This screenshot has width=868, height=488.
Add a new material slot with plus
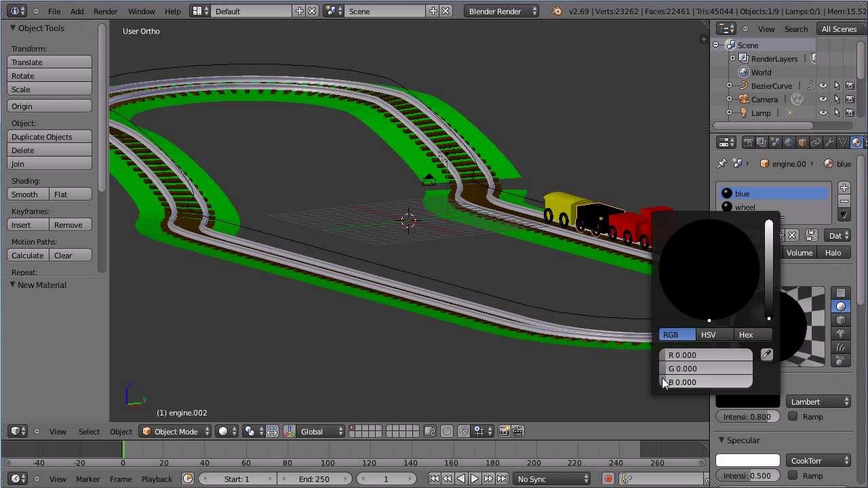844,188
